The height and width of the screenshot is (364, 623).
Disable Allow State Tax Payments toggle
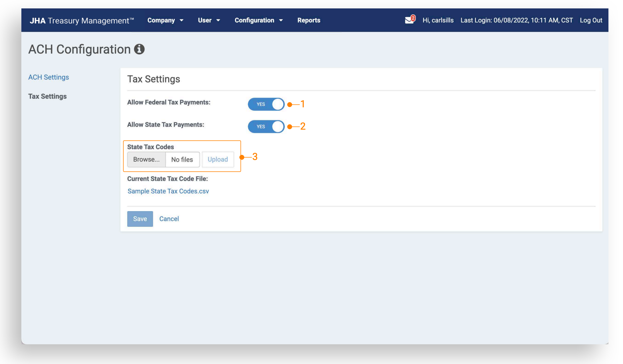266,126
